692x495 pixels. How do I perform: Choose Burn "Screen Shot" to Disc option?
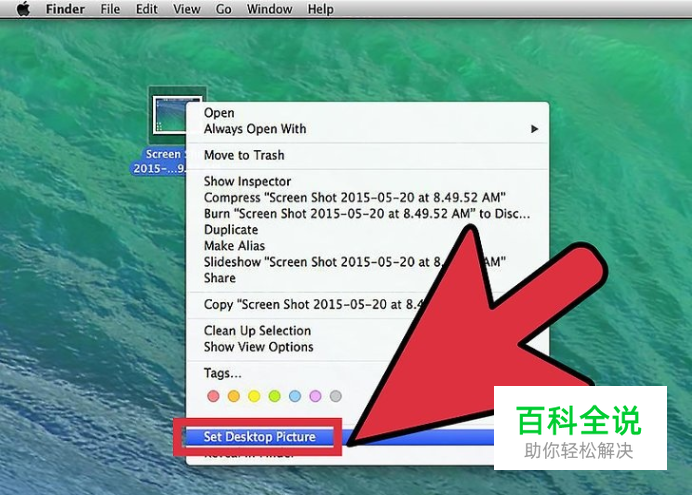pyautogui.click(x=367, y=214)
